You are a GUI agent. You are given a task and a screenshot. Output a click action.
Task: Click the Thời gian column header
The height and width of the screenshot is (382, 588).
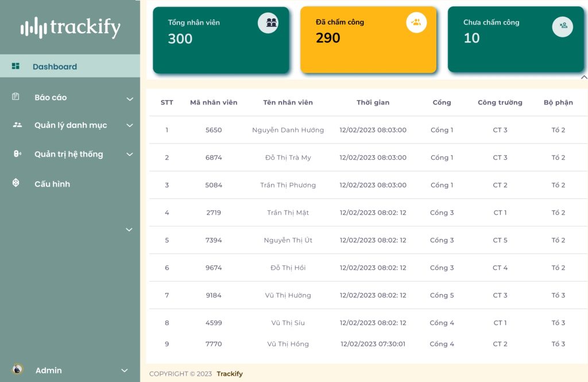tap(373, 103)
